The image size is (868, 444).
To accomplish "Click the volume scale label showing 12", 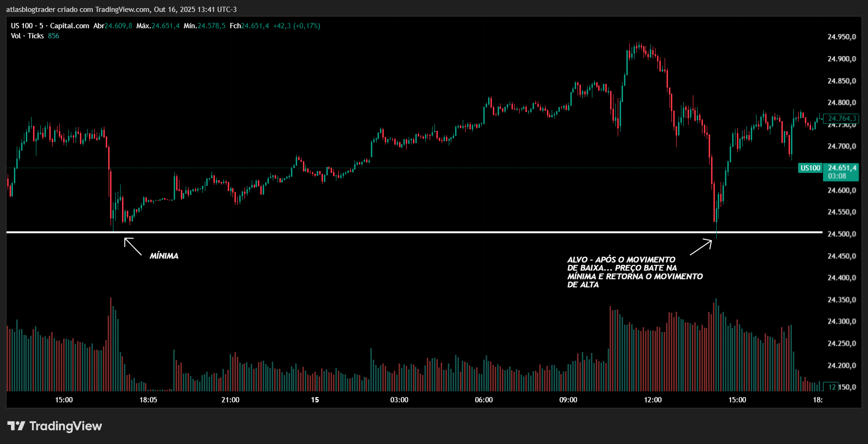I will [832, 387].
